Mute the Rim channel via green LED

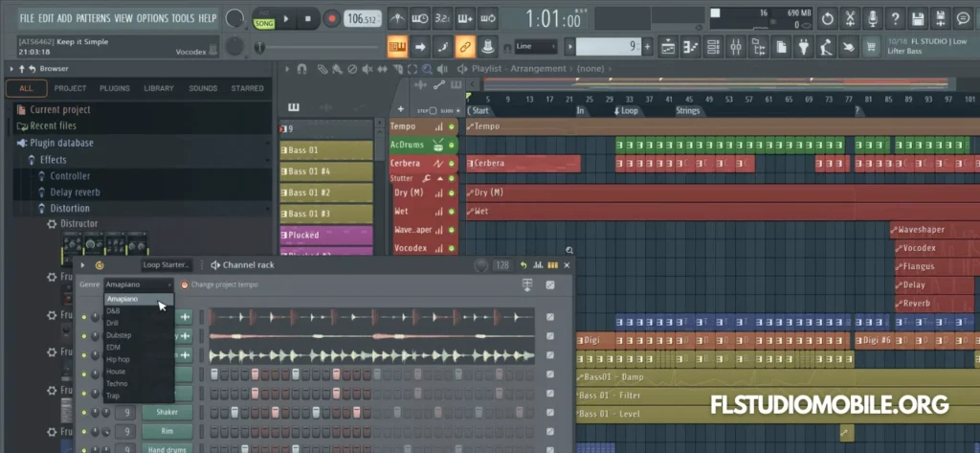[x=84, y=431]
